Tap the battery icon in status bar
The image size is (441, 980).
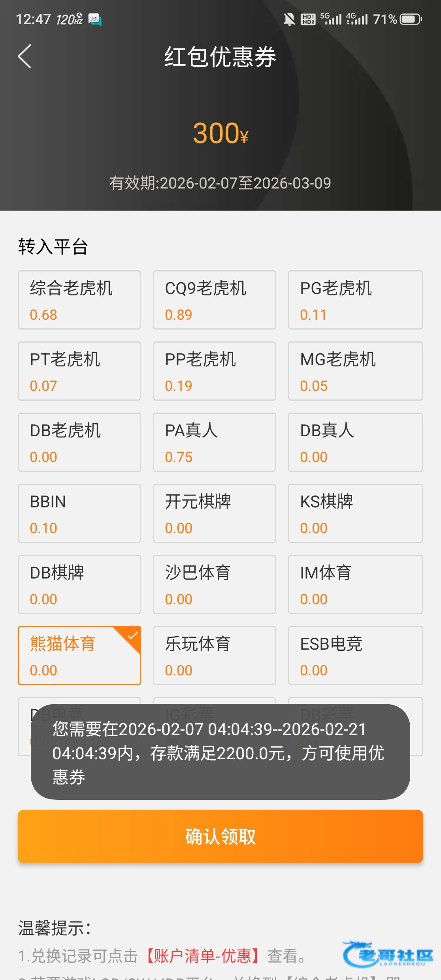click(411, 19)
